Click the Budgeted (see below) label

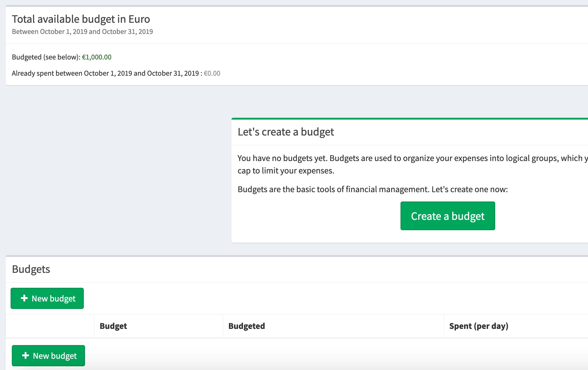click(x=46, y=57)
